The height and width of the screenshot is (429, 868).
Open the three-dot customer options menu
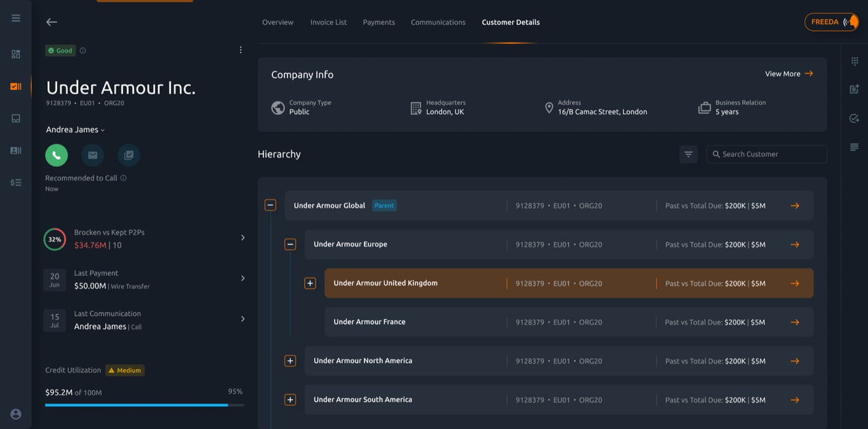pyautogui.click(x=241, y=50)
